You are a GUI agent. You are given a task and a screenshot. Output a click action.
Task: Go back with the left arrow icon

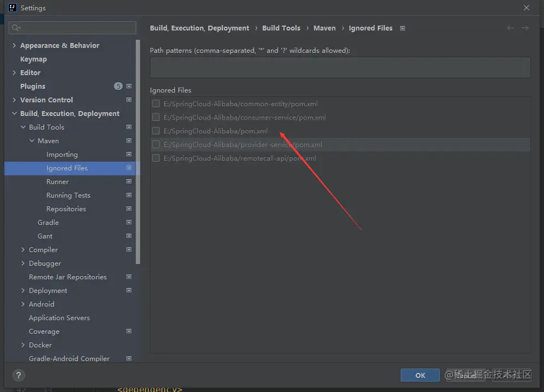tap(510, 28)
